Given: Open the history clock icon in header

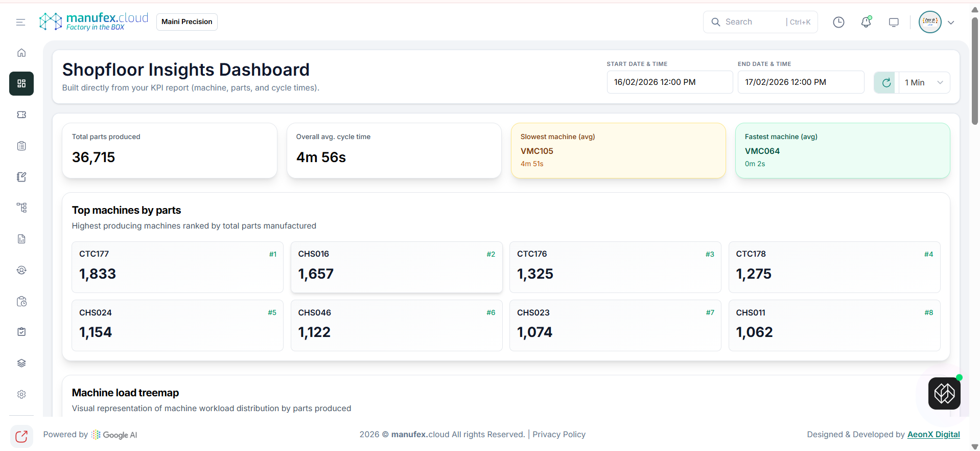Looking at the screenshot, I should tap(838, 22).
